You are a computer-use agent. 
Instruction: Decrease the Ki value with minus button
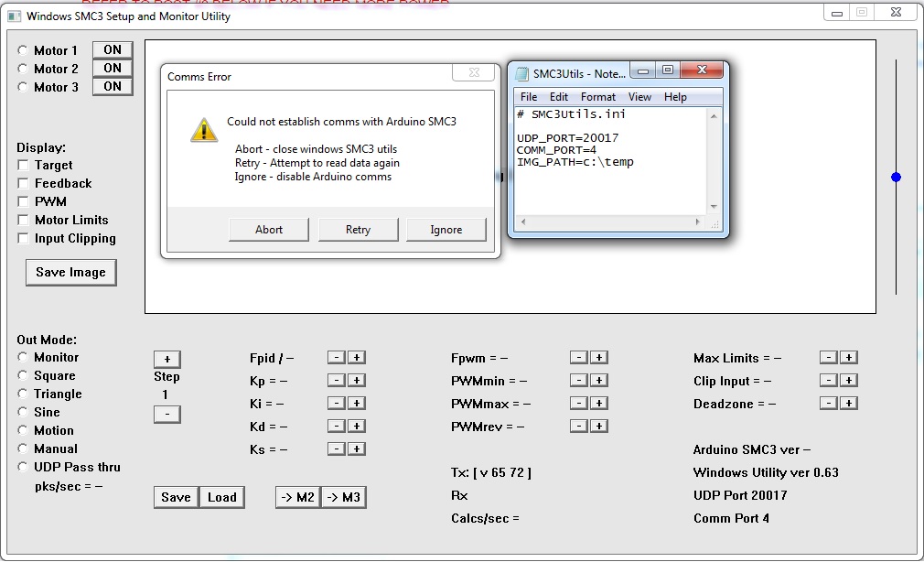[337, 403]
